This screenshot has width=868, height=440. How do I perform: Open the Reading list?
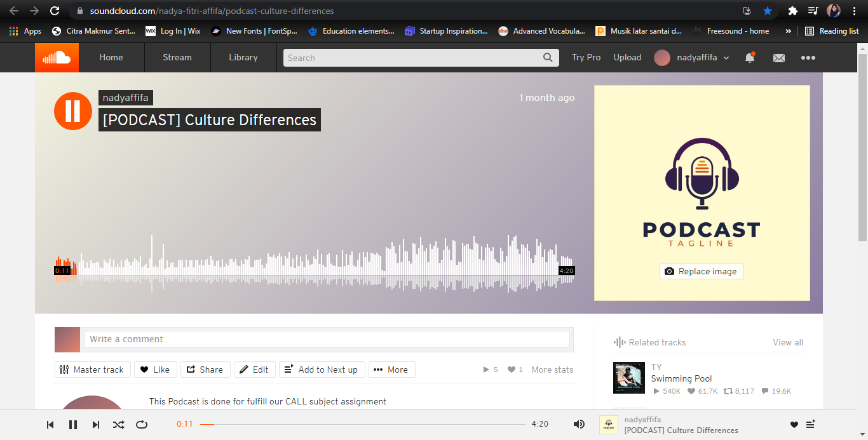832,30
